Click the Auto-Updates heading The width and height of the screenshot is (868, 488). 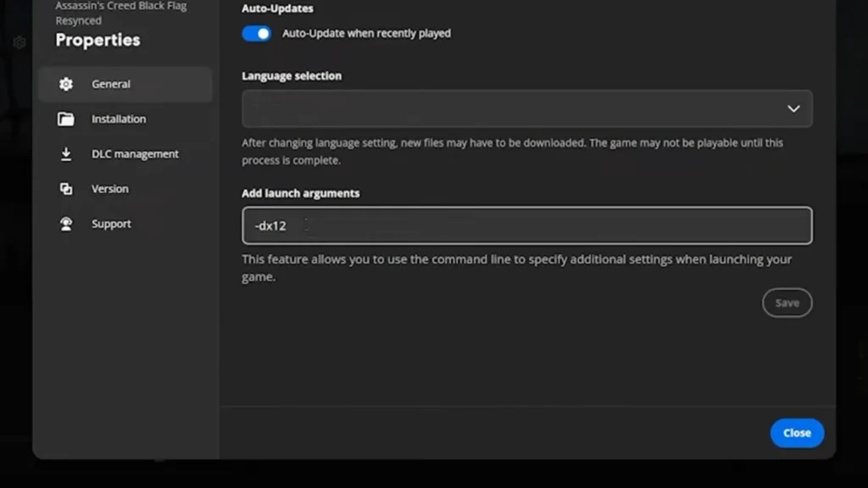(x=277, y=8)
